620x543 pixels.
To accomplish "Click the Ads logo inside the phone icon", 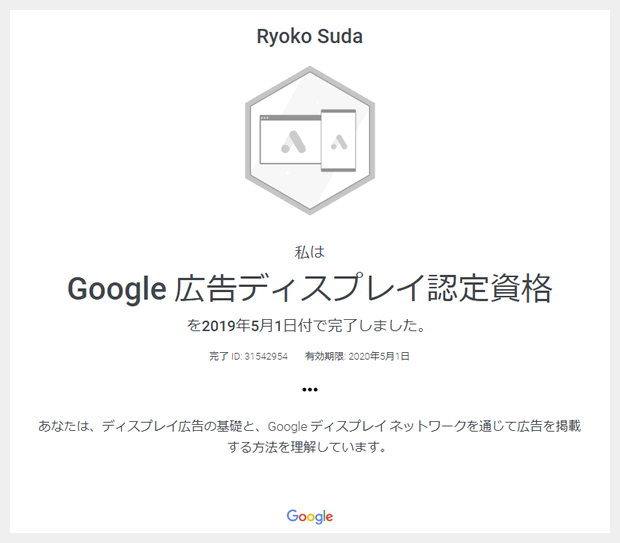I will 339,142.
